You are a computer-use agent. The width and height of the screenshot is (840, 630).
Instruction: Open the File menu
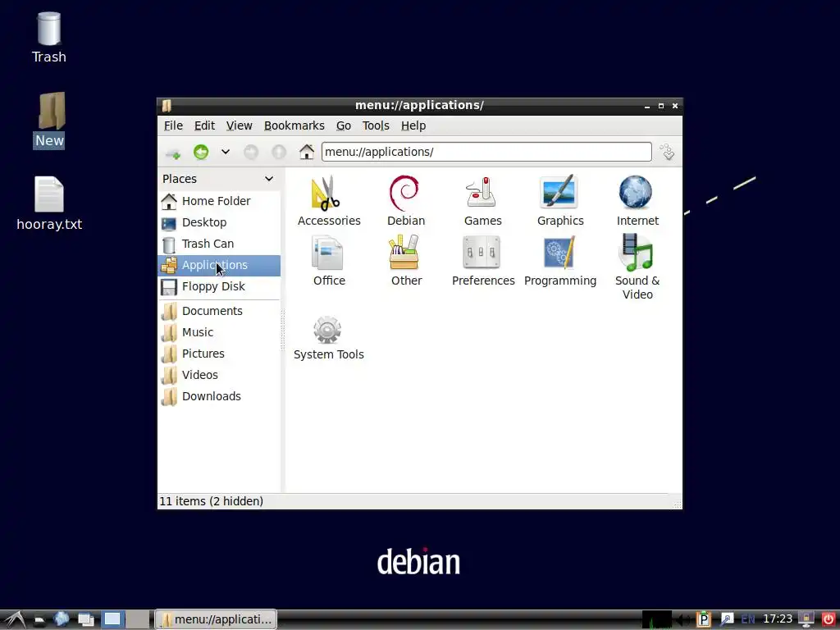[173, 126]
